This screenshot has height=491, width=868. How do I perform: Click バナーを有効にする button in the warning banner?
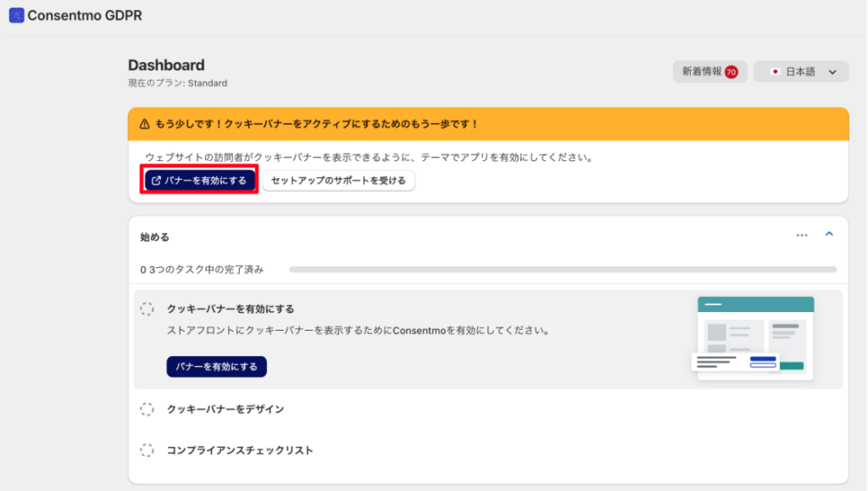coord(199,181)
